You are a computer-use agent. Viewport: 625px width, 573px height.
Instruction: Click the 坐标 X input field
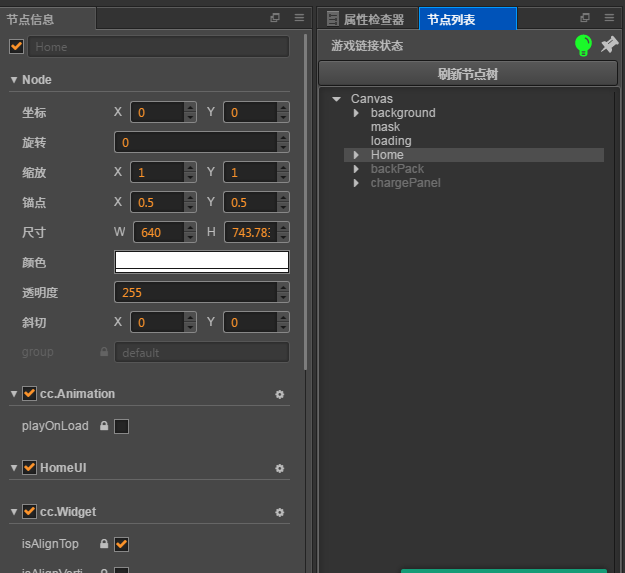pyautogui.click(x=157, y=112)
